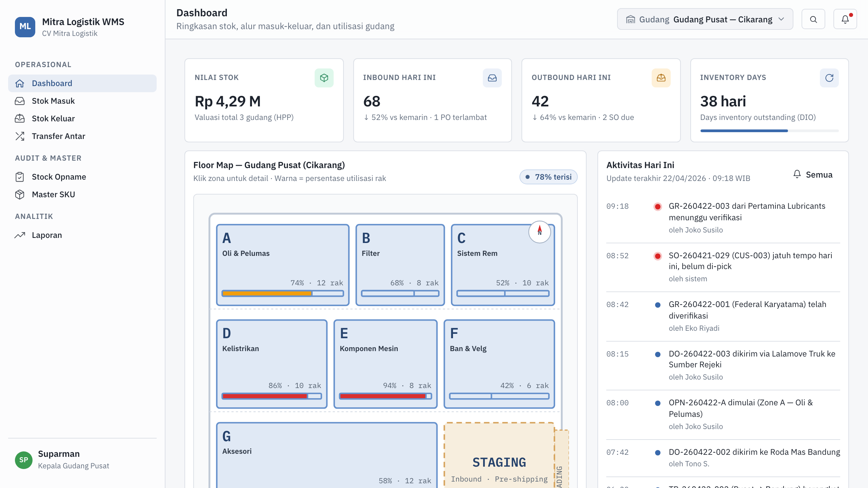Viewport: 868px width, 488px height.
Task: Click the 09:18 activity timestamp
Action: (617, 206)
